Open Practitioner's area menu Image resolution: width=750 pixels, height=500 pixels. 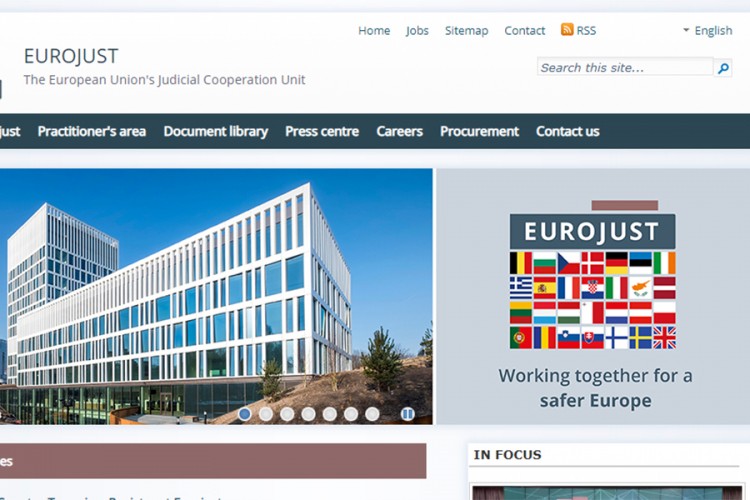click(92, 131)
